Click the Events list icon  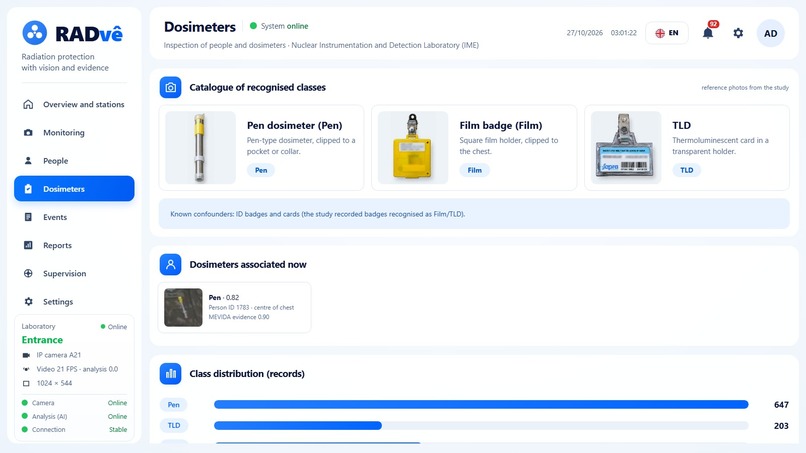28,217
